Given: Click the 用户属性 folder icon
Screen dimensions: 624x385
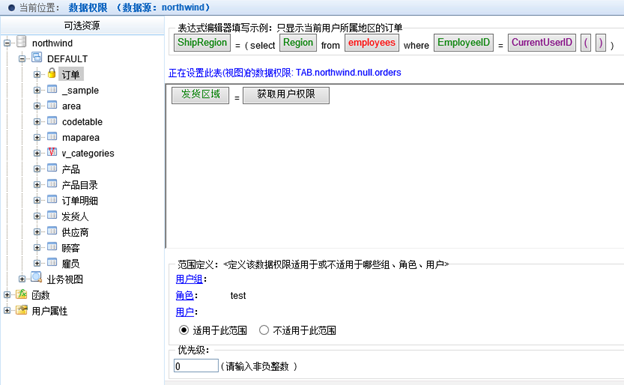Looking at the screenshot, I should click(21, 310).
